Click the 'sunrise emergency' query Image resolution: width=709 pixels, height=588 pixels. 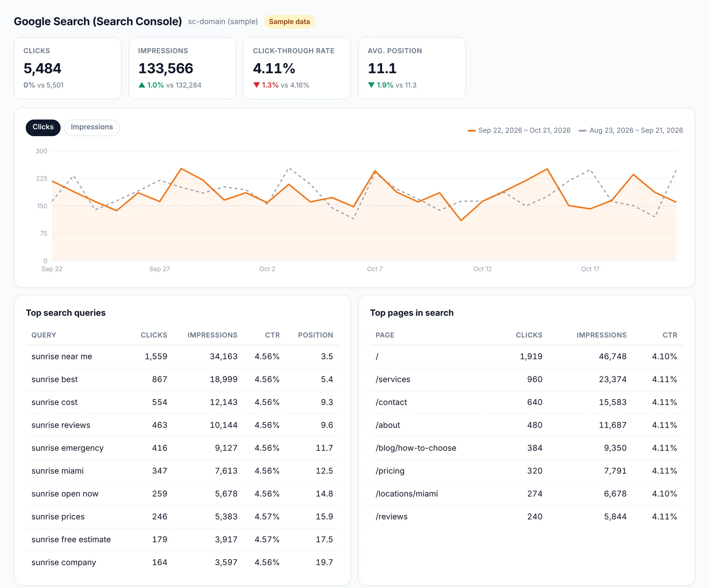click(x=68, y=448)
